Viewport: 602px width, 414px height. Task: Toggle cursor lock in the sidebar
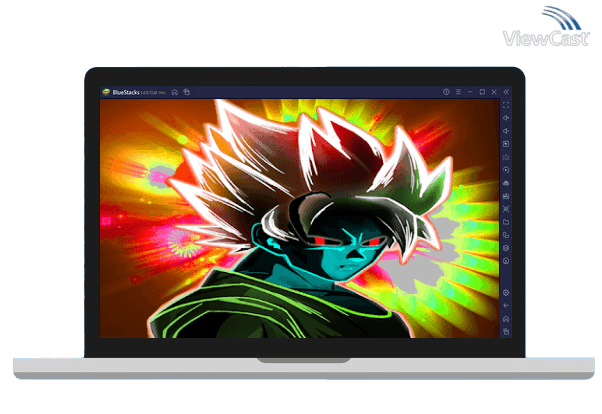[506, 144]
